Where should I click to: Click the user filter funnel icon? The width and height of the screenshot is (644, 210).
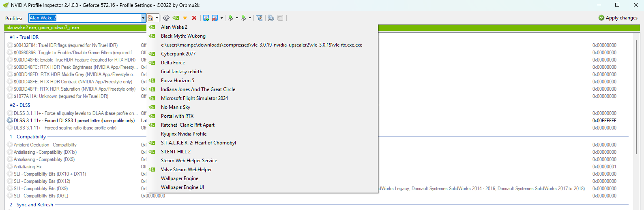coord(259,18)
